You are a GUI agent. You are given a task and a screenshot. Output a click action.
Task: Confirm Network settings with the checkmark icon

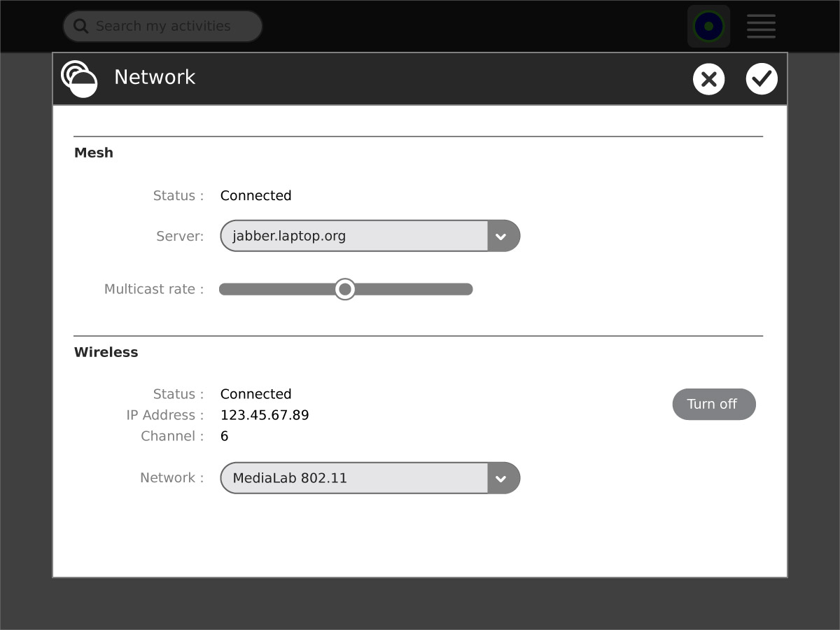[762, 78]
